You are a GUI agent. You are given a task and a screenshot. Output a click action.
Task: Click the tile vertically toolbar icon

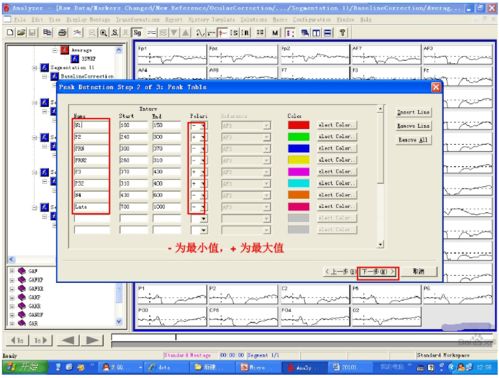coord(316,33)
